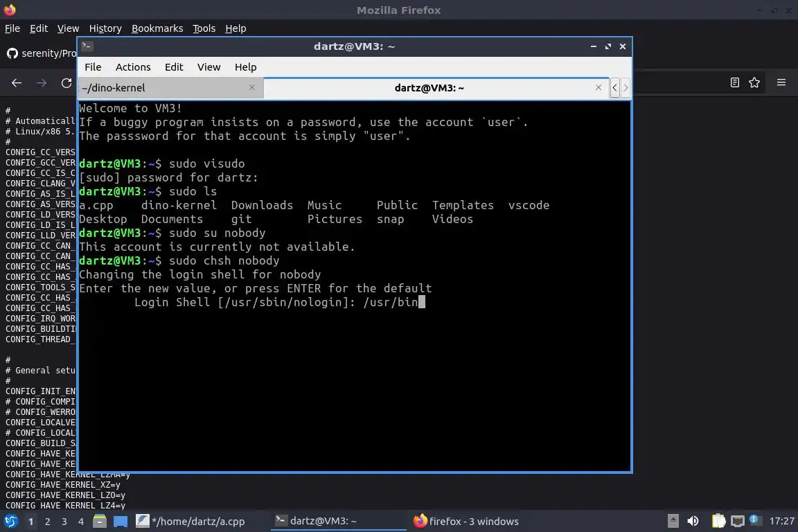Select the serenity GitHub tab in Firefox
The height and width of the screenshot is (532, 798).
(41, 53)
